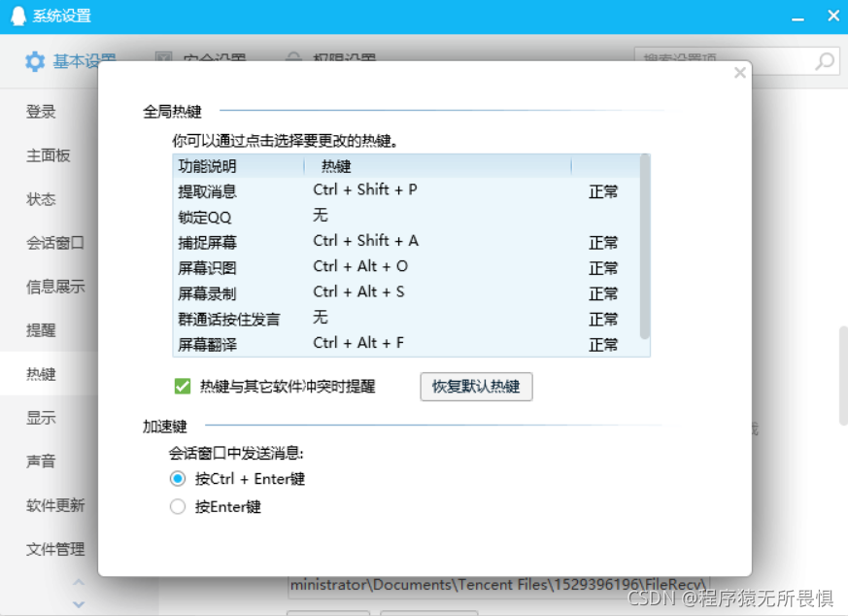This screenshot has height=616, width=848.
Task: Click the file path field behind the dialog
Action: 498,586
